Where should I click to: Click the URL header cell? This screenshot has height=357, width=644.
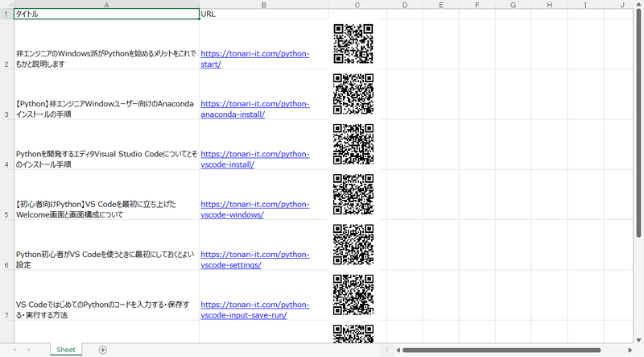click(264, 14)
